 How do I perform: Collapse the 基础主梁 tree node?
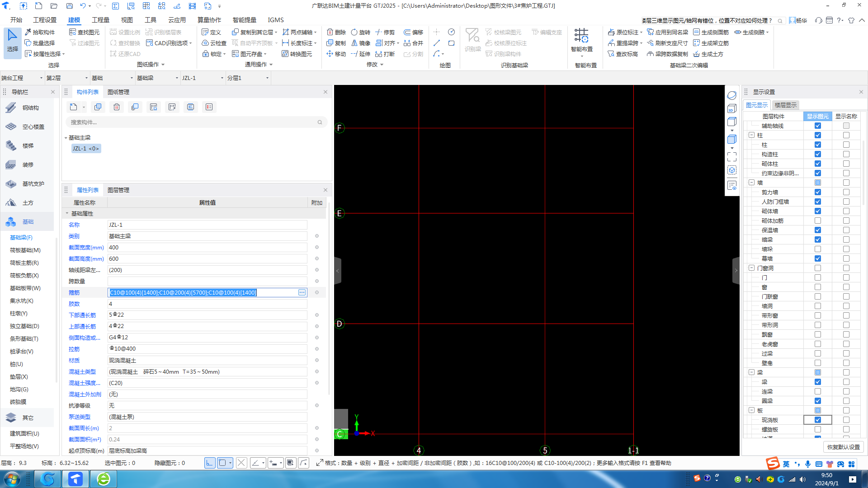tap(66, 138)
